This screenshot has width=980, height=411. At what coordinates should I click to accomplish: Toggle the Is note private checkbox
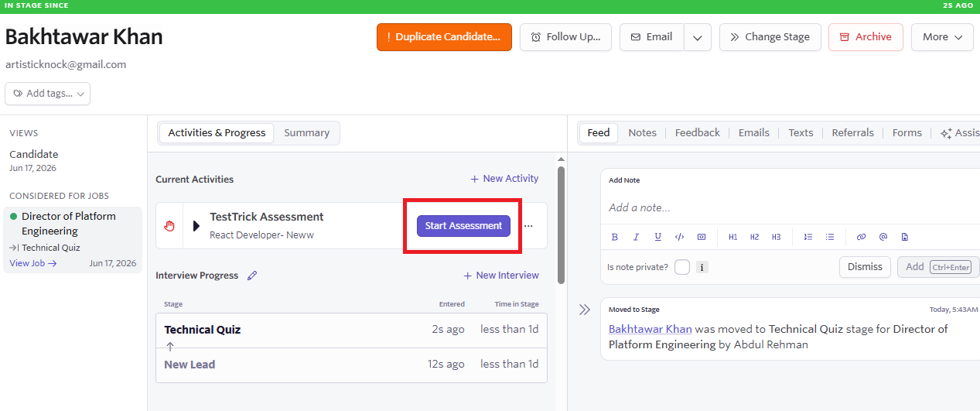[682, 267]
